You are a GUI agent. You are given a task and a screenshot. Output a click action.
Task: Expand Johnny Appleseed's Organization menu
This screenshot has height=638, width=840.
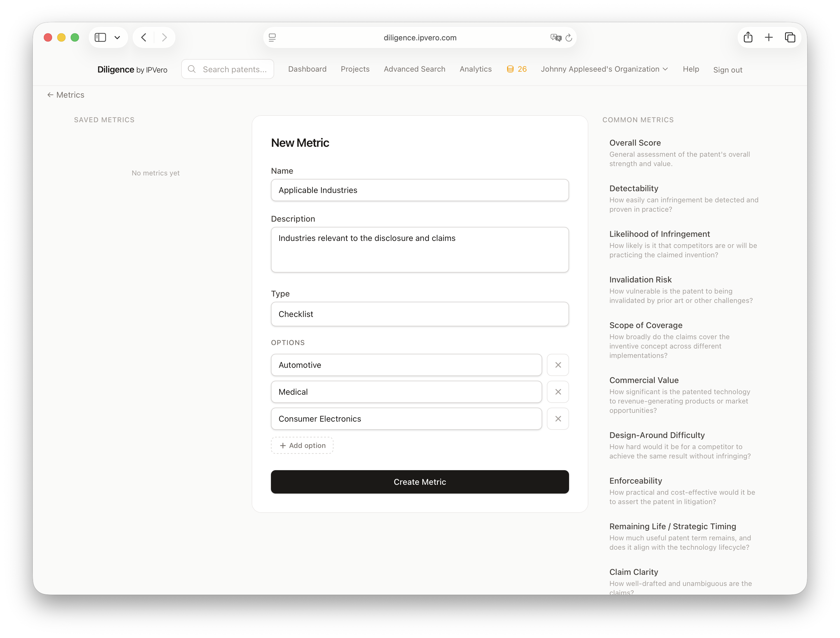point(604,69)
